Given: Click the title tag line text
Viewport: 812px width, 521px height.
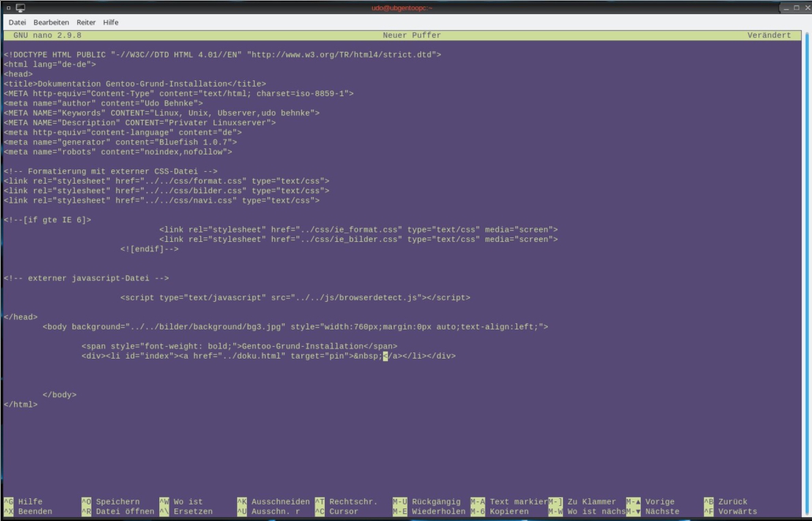Looking at the screenshot, I should click(135, 84).
